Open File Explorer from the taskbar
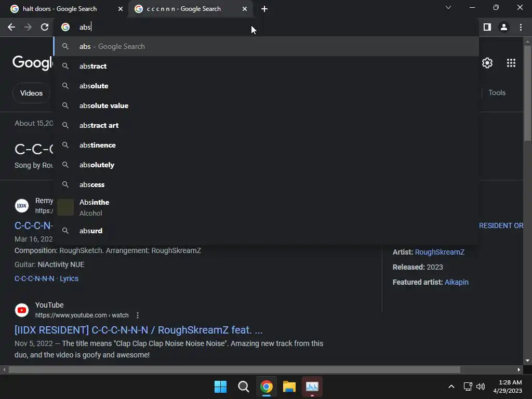Viewport: 532px width, 399px height. tap(289, 387)
